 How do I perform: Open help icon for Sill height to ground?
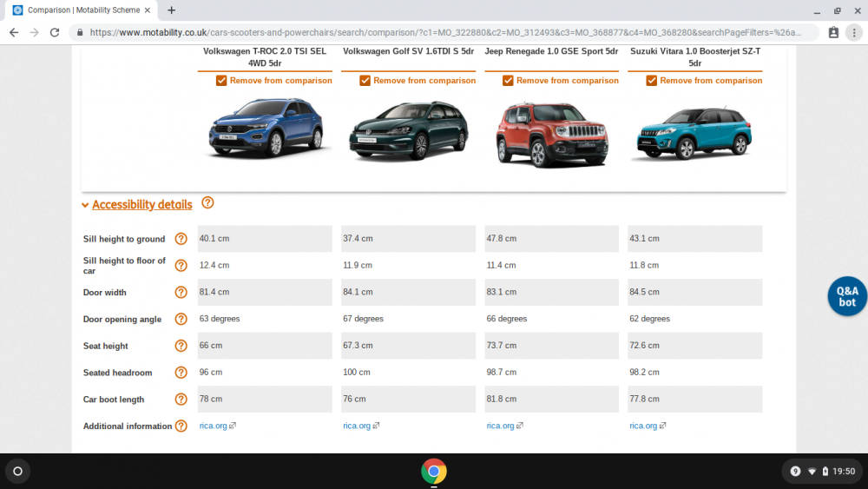click(181, 239)
